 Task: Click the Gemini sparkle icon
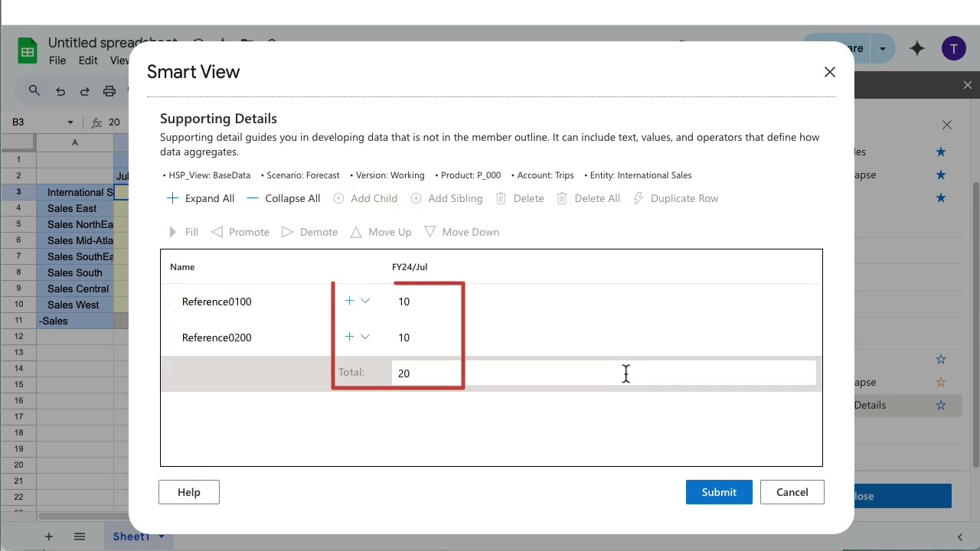[x=917, y=48]
